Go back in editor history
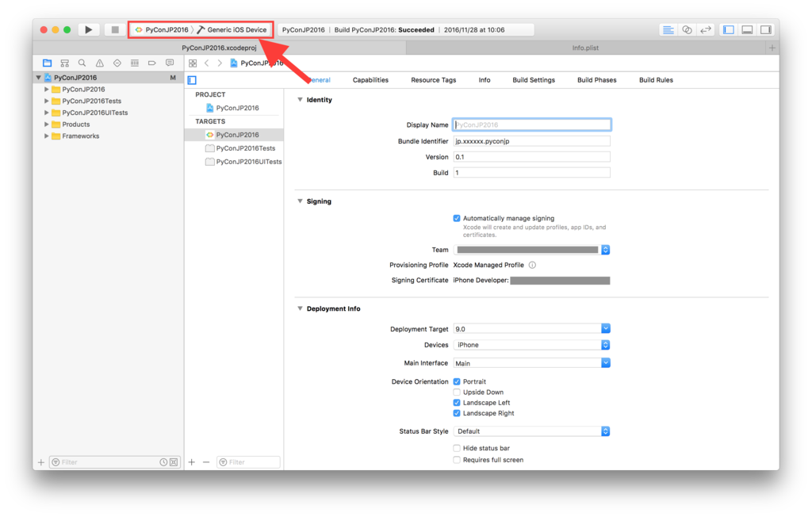812x517 pixels. tap(207, 63)
